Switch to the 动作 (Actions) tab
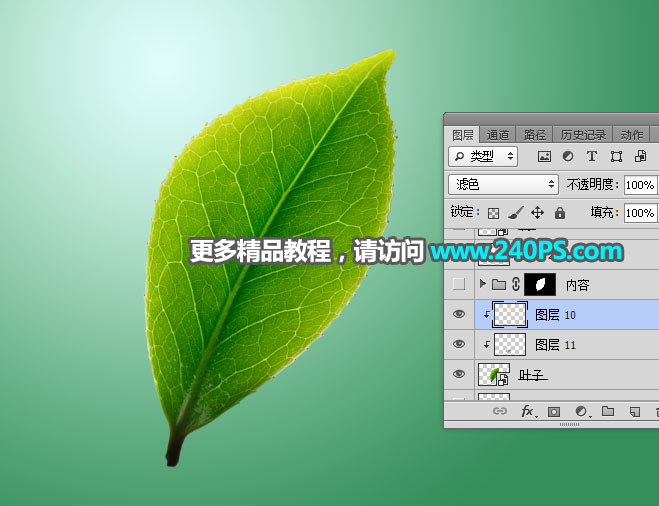 [x=632, y=135]
